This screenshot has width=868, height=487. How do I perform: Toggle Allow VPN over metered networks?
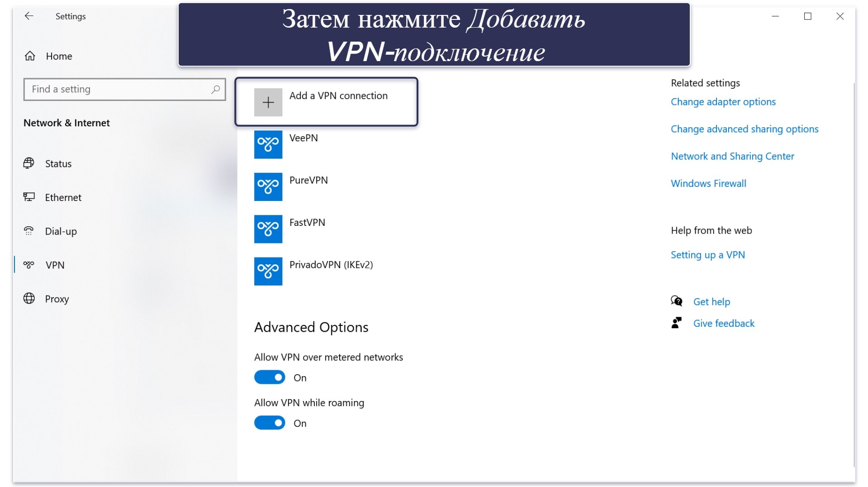[x=270, y=377]
